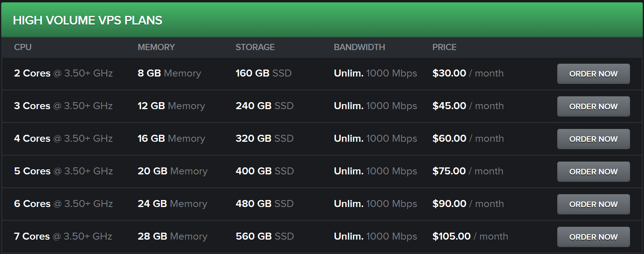Click the CPU column header
The height and width of the screenshot is (254, 644).
23,47
